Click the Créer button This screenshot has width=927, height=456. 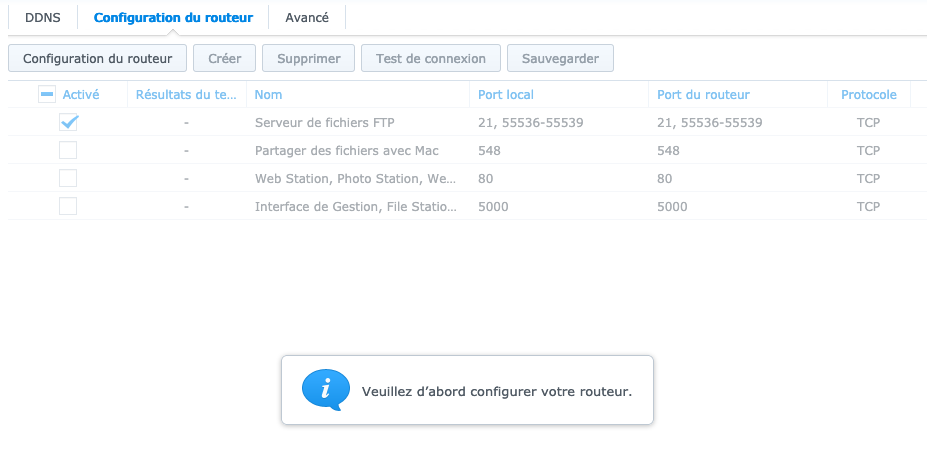[x=224, y=58]
